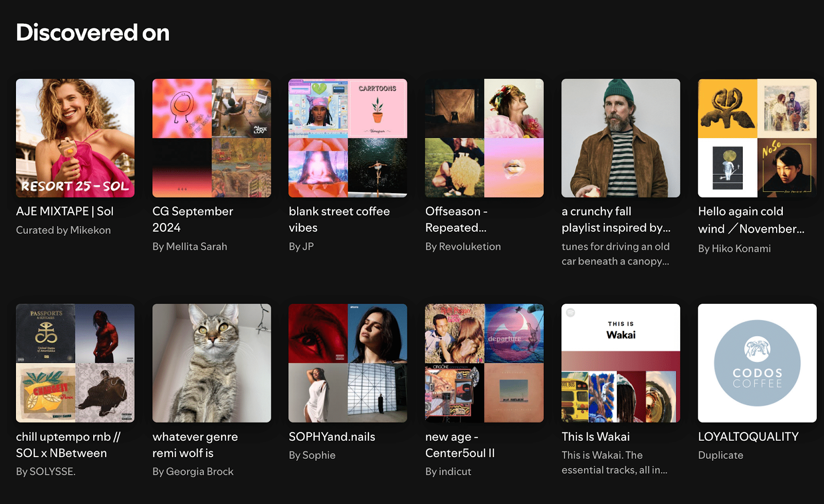Click the This Is Wakai title text
This screenshot has width=824, height=504.
click(x=595, y=437)
